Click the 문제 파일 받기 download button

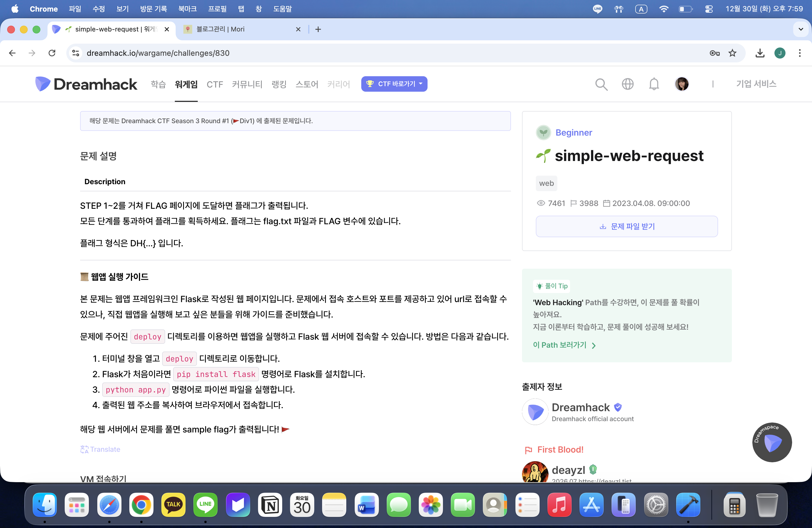pyautogui.click(x=626, y=226)
